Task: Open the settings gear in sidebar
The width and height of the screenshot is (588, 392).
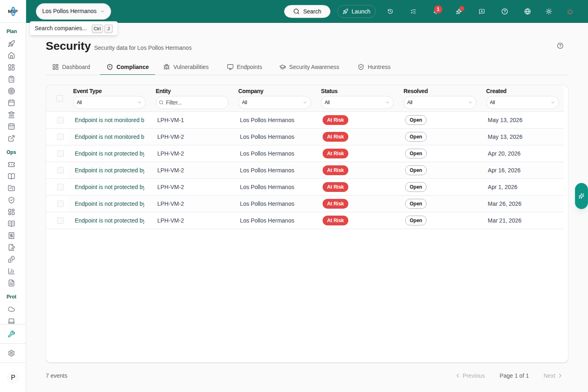Action: tap(11, 353)
